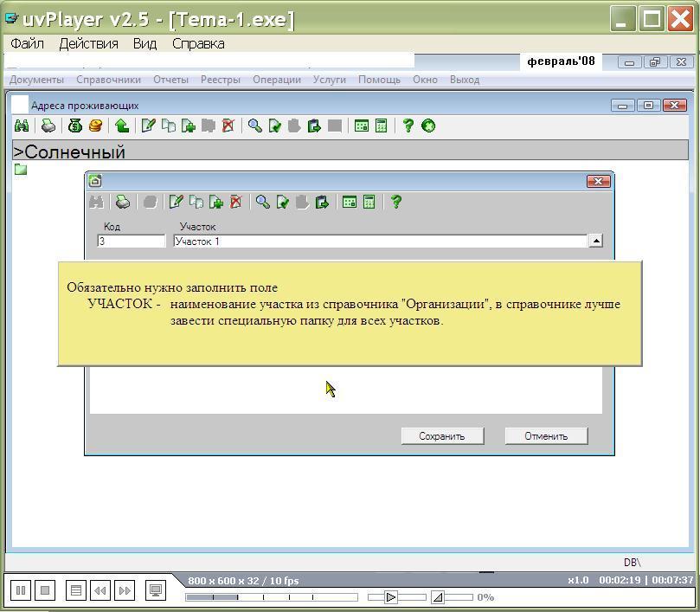Open the player playlist button
The height and width of the screenshot is (612, 700).
coord(76,590)
